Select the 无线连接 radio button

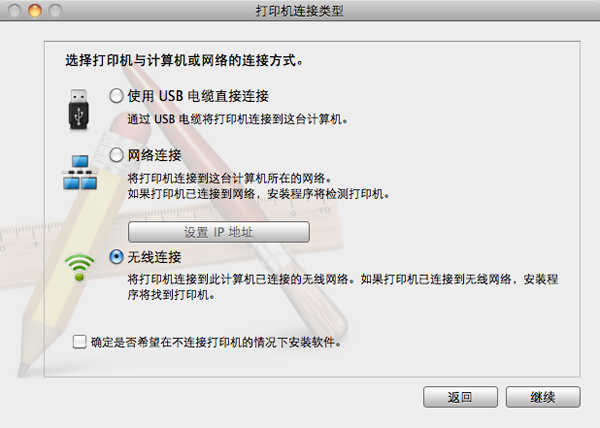pos(116,257)
